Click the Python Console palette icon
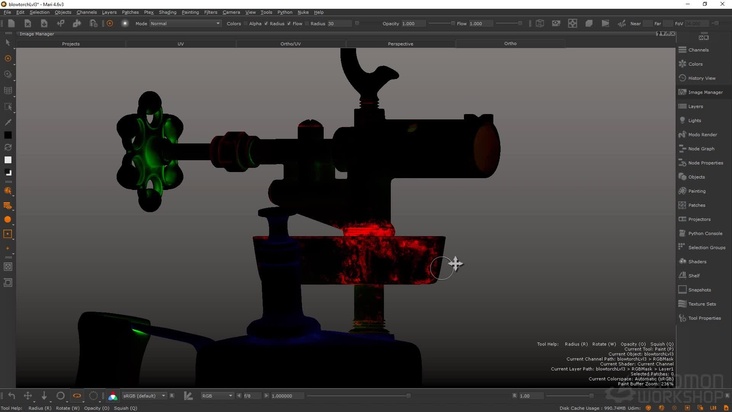This screenshot has height=412, width=732. pyautogui.click(x=683, y=233)
